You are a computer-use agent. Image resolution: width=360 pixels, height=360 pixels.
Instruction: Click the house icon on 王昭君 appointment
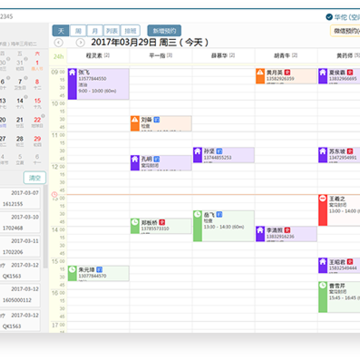[323, 262]
